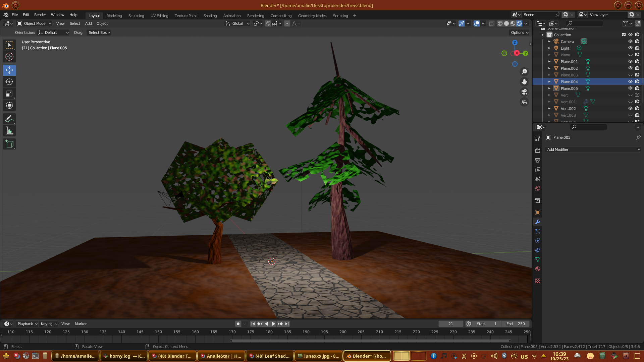Viewport: 644px width, 362px height.
Task: Select the Scale tool
Action: tap(9, 94)
